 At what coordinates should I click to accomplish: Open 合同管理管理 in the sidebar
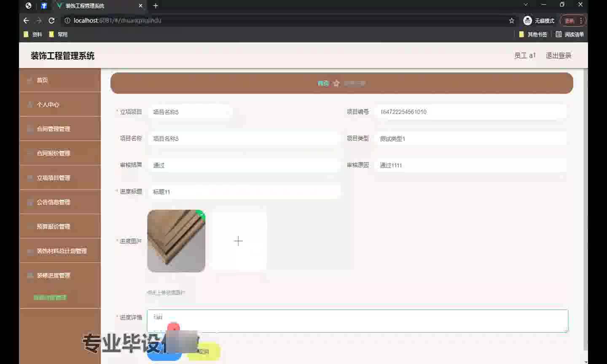click(x=60, y=129)
